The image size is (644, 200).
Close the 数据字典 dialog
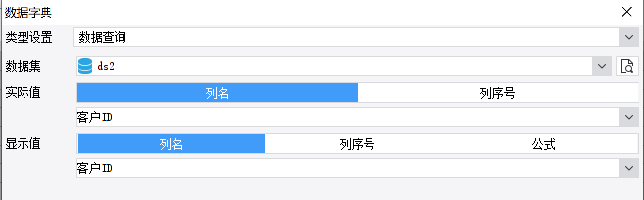(626, 12)
